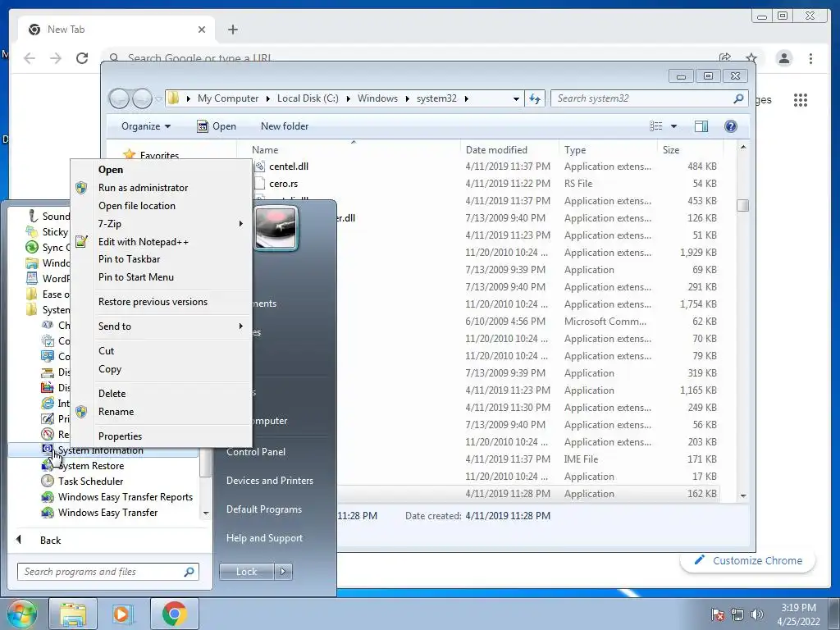Choose Open in the context menu
840x630 pixels.
point(111,170)
